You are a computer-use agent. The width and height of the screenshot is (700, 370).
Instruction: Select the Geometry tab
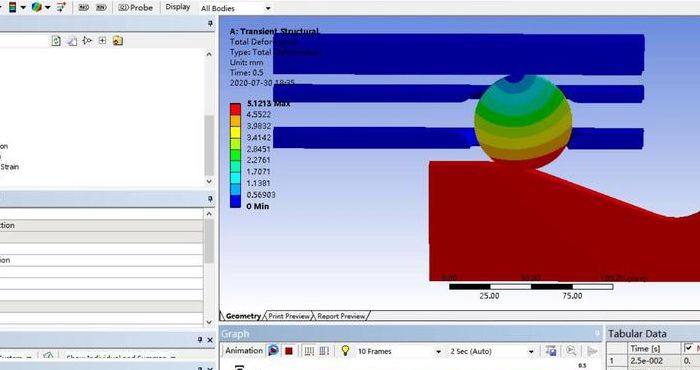tap(243, 316)
